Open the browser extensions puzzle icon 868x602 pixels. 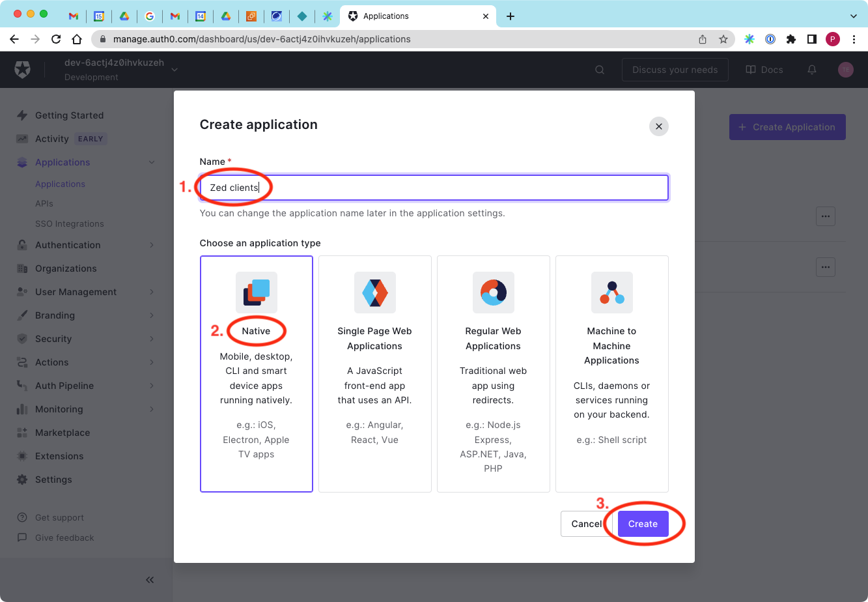791,39
